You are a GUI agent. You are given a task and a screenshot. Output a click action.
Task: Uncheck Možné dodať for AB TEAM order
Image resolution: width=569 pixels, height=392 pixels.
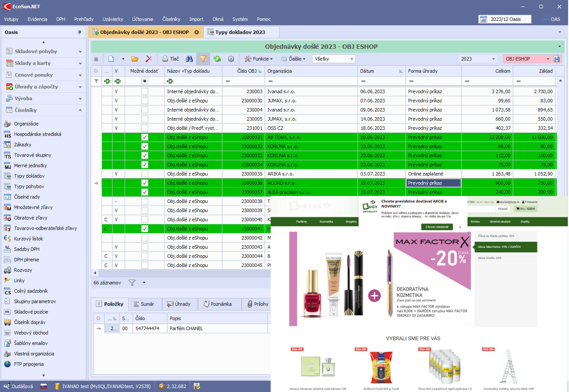(145, 137)
